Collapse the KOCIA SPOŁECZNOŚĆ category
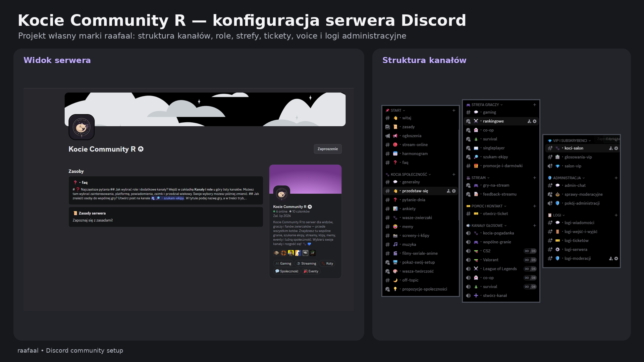 click(x=408, y=174)
